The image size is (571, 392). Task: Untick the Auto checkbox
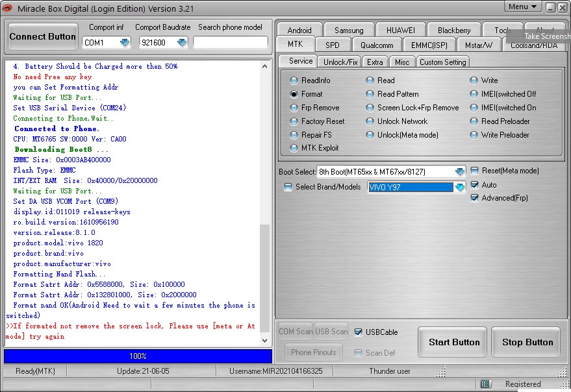(x=474, y=185)
